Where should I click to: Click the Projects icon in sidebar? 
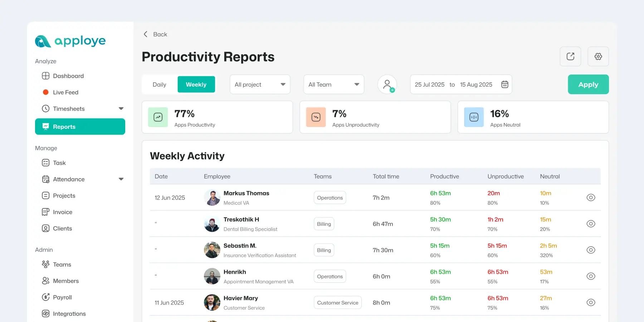[x=45, y=196]
